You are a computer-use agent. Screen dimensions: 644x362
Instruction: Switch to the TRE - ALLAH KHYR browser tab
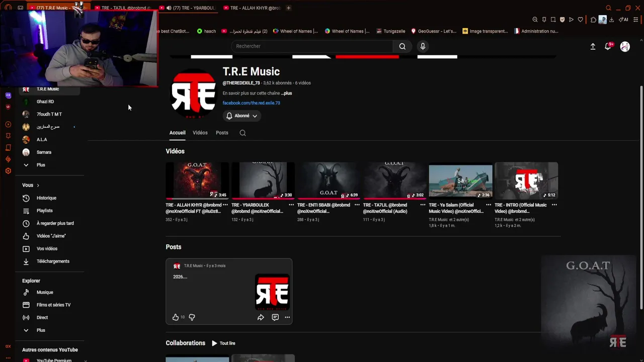(x=252, y=8)
